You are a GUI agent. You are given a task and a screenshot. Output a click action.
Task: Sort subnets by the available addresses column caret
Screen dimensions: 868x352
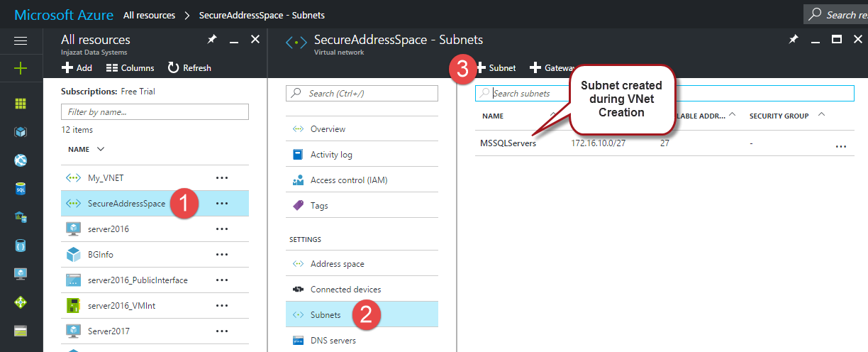coord(732,114)
